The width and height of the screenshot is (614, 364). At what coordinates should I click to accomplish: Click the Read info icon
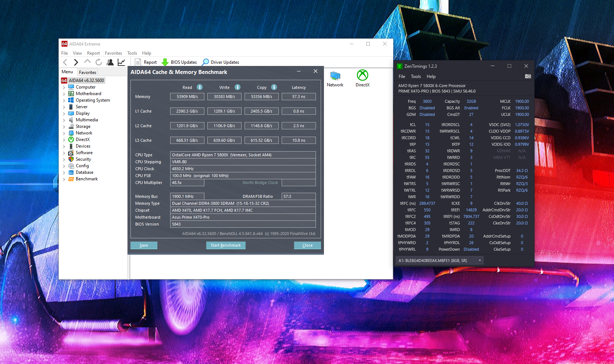coord(200,87)
